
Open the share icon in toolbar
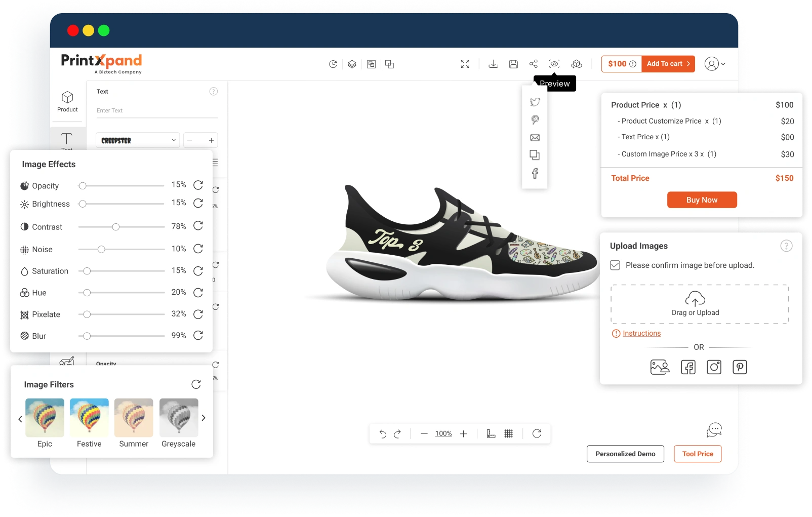point(534,64)
